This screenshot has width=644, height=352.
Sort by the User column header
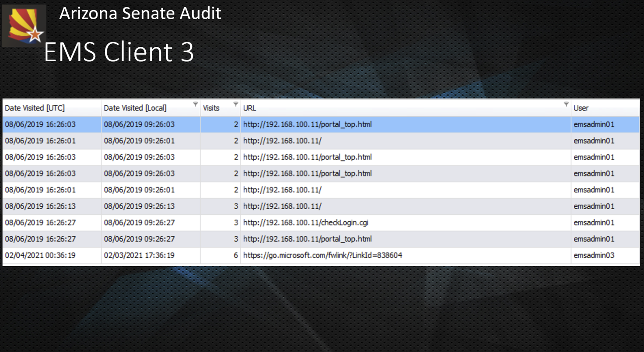tap(581, 108)
